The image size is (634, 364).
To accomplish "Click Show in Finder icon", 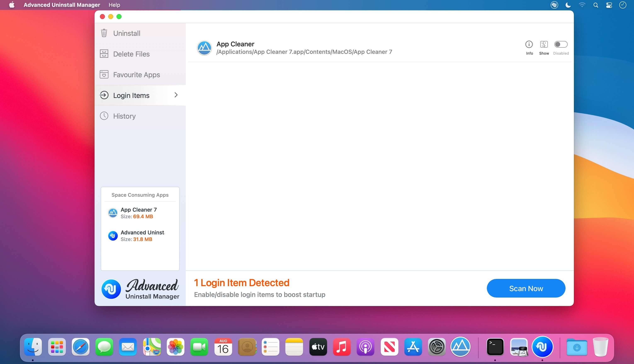I will [544, 45].
